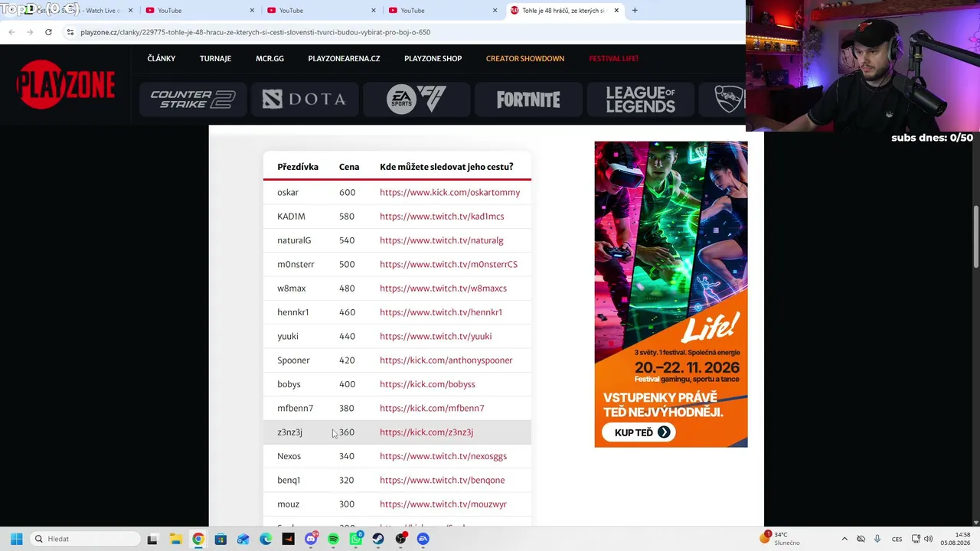The width and height of the screenshot is (980, 551).
Task: Open the weather widget showing 34°C
Action: (x=781, y=539)
